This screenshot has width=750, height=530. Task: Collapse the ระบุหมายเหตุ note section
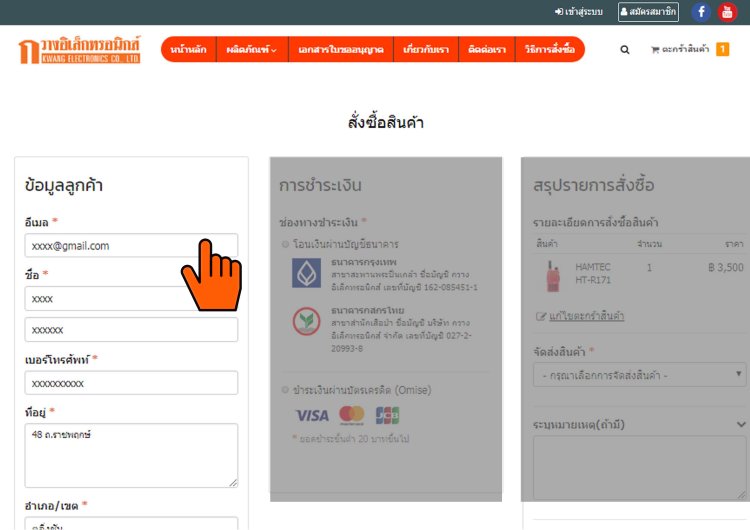click(740, 424)
